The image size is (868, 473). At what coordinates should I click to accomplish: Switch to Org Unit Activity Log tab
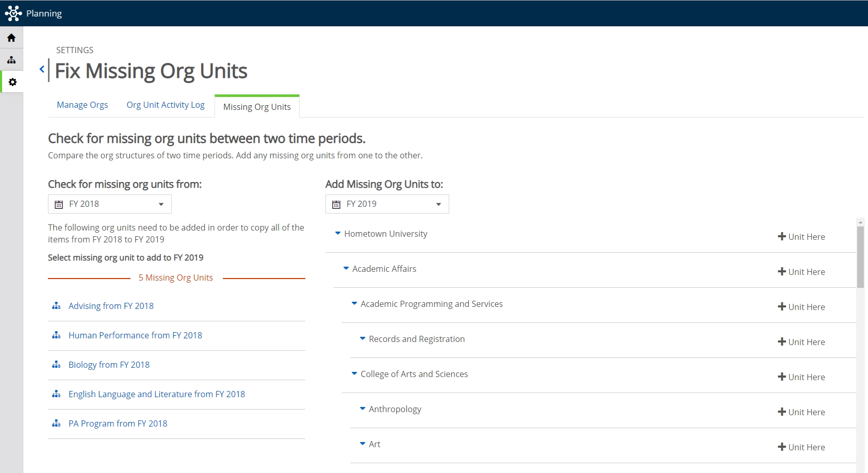coord(166,105)
